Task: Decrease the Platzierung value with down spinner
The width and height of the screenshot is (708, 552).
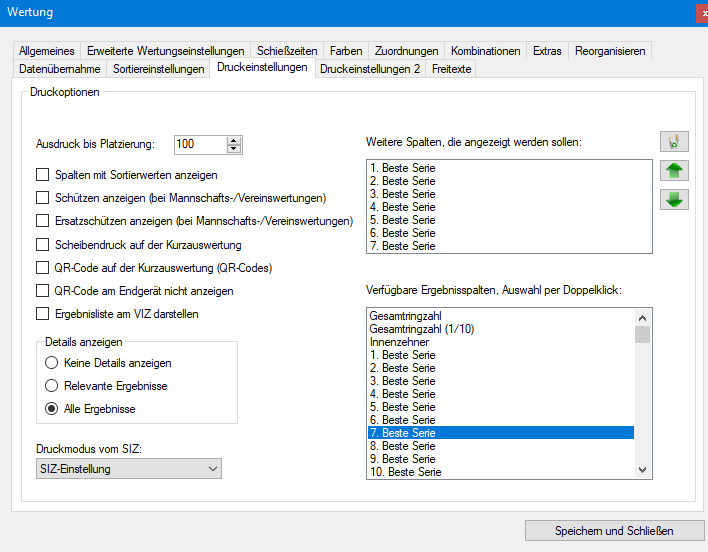Action: (x=234, y=149)
